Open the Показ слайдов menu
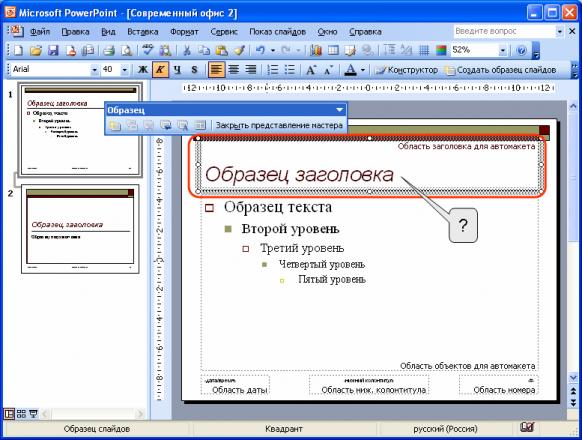Image resolution: width=582 pixels, height=440 pixels. (277, 32)
